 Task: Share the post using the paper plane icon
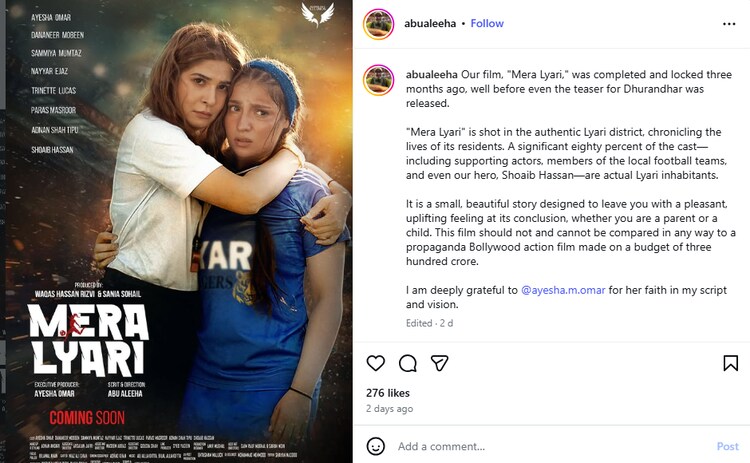pos(440,363)
